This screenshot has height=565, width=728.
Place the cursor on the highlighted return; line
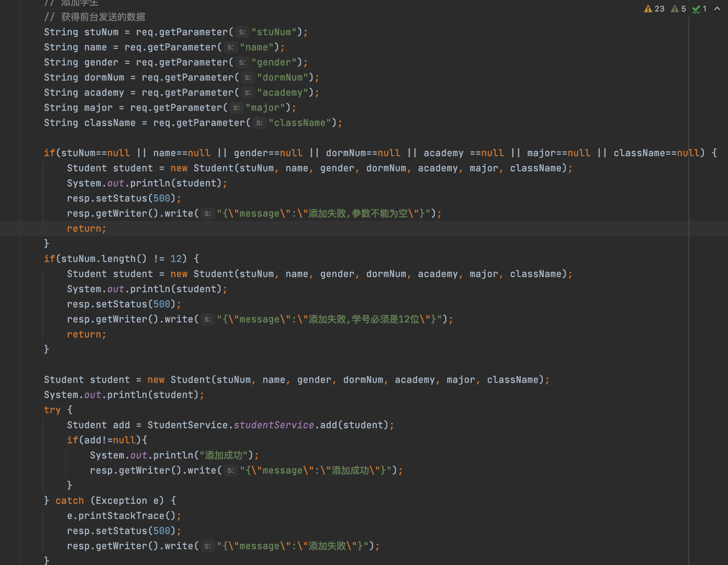coord(86,229)
